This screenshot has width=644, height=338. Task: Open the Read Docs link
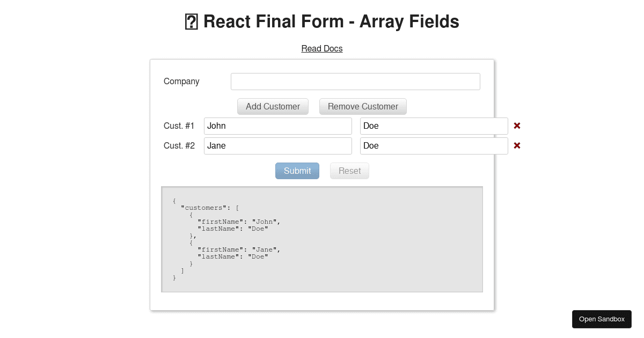pos(322,49)
